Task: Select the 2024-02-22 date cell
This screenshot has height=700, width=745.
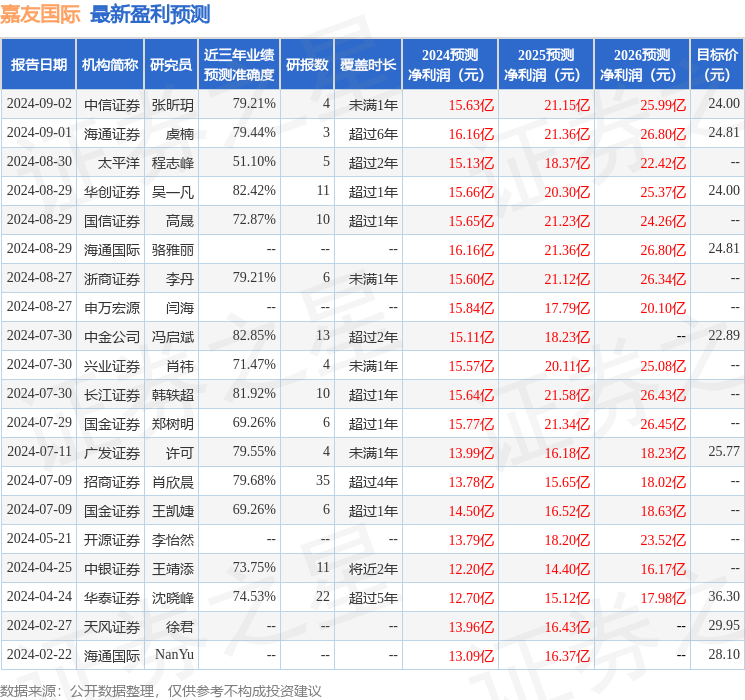Action: (39, 655)
